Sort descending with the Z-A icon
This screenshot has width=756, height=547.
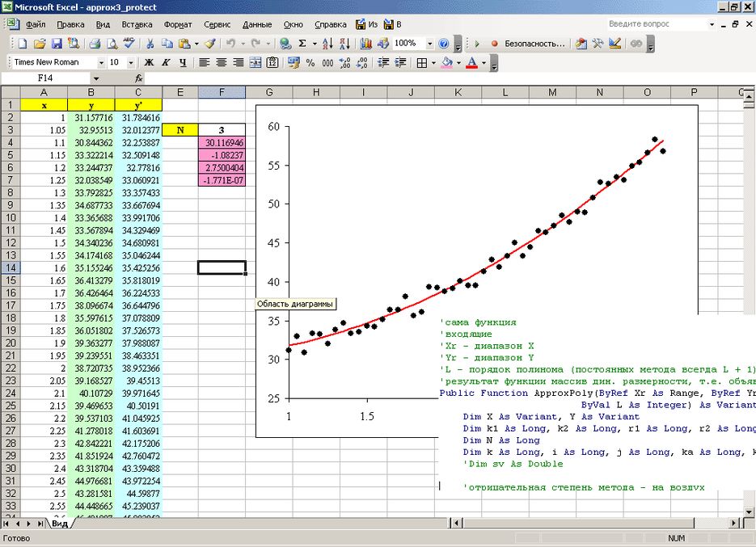coord(344,44)
